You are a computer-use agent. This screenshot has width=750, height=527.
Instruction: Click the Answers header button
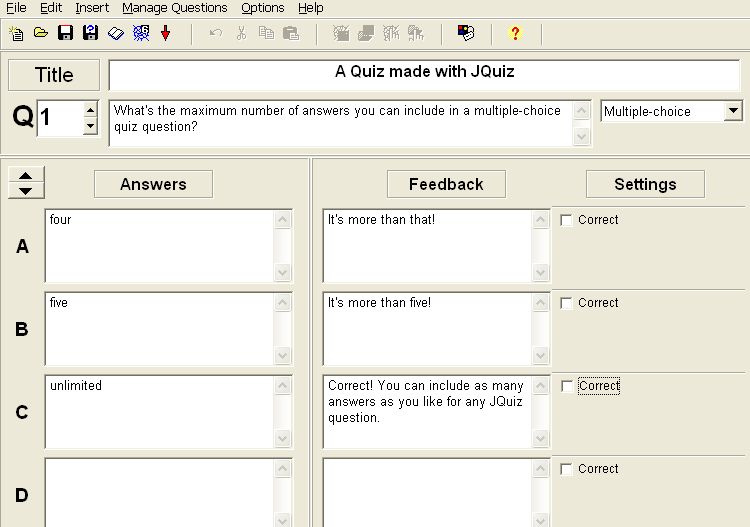154,184
